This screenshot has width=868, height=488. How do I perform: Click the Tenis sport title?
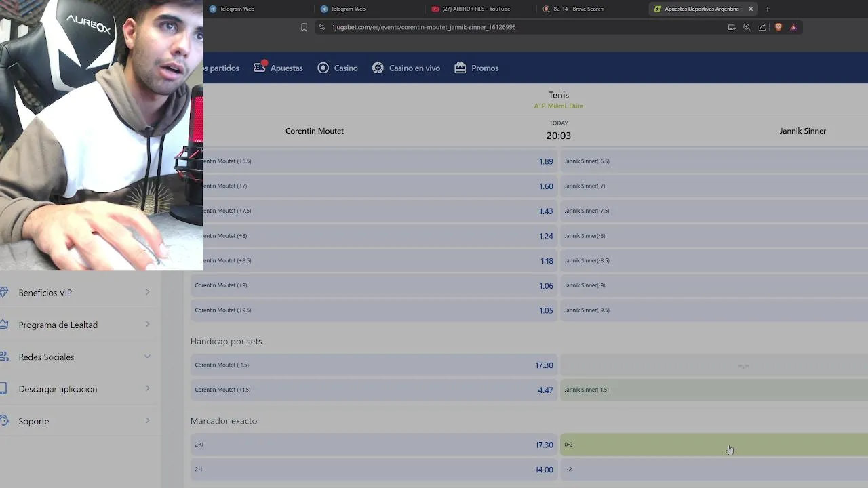click(559, 95)
